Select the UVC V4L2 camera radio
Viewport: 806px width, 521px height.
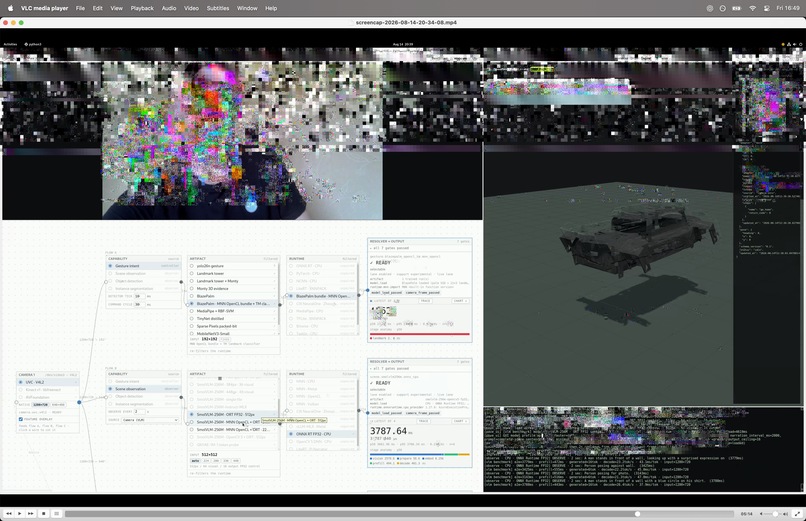coord(21,382)
